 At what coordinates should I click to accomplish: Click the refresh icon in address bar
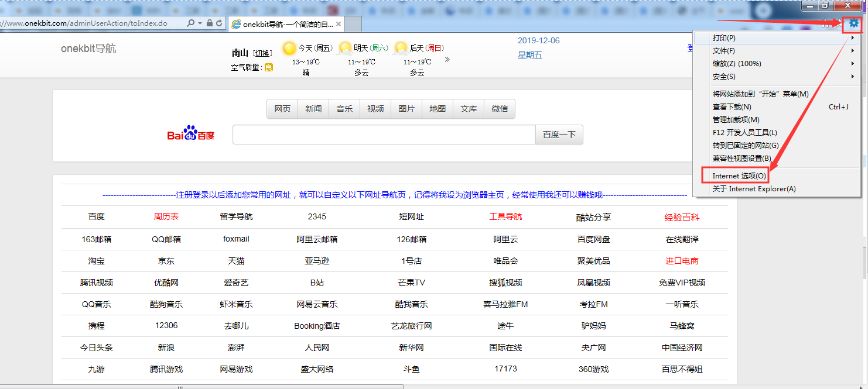coord(219,23)
